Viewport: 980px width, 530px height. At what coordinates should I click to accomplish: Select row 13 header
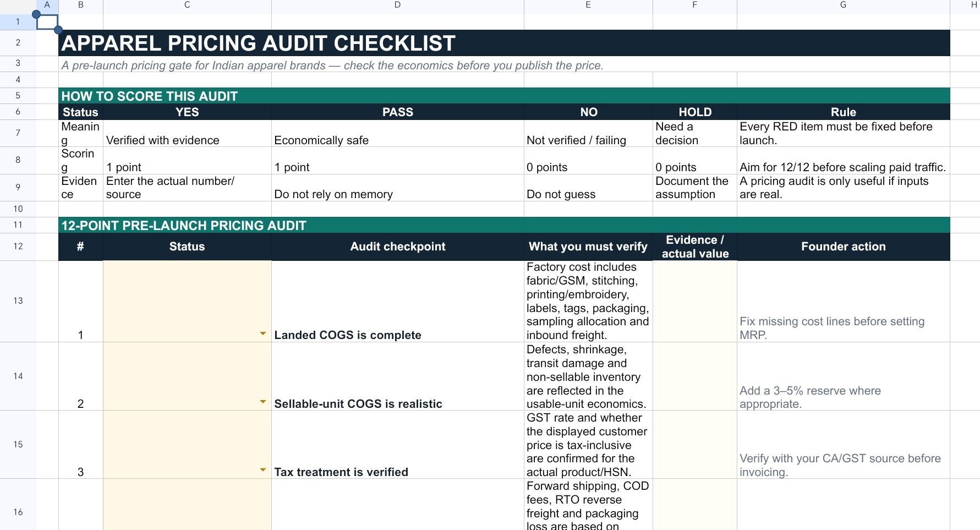tap(18, 301)
